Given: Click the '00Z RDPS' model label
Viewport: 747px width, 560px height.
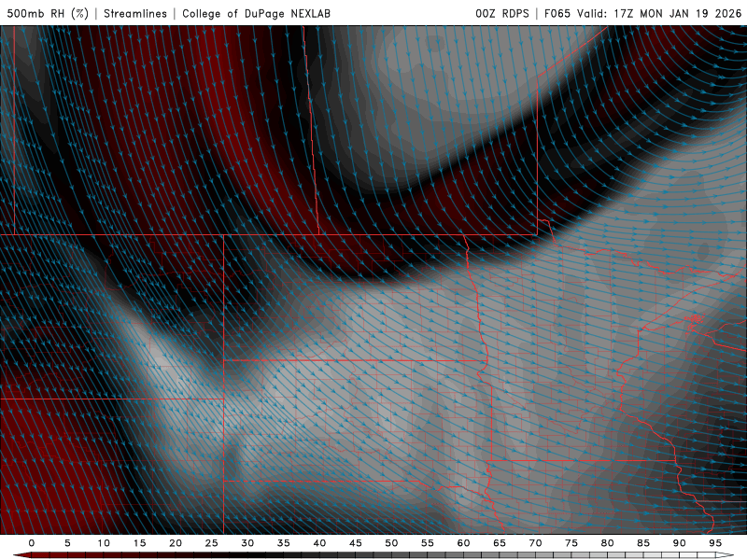Looking at the screenshot, I should pyautogui.click(x=502, y=13).
